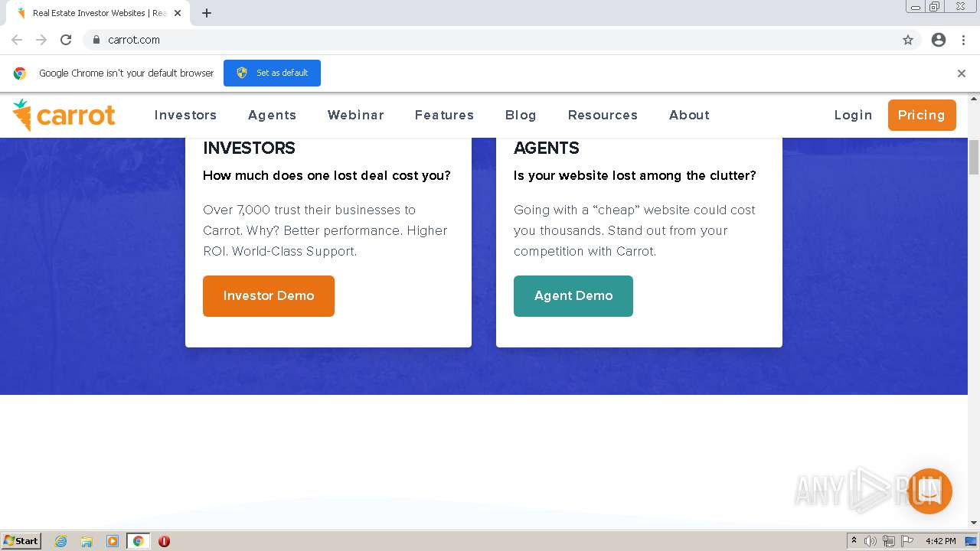This screenshot has width=980, height=551.
Task: Open the Chrome three-dot menu
Action: (x=963, y=40)
